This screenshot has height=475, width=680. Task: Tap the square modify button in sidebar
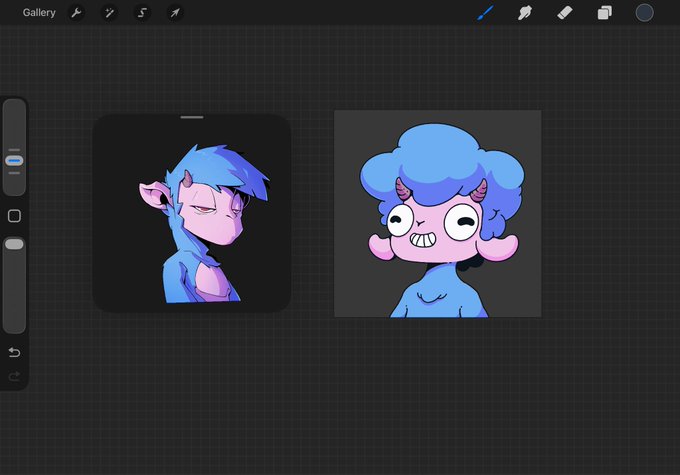coord(14,216)
